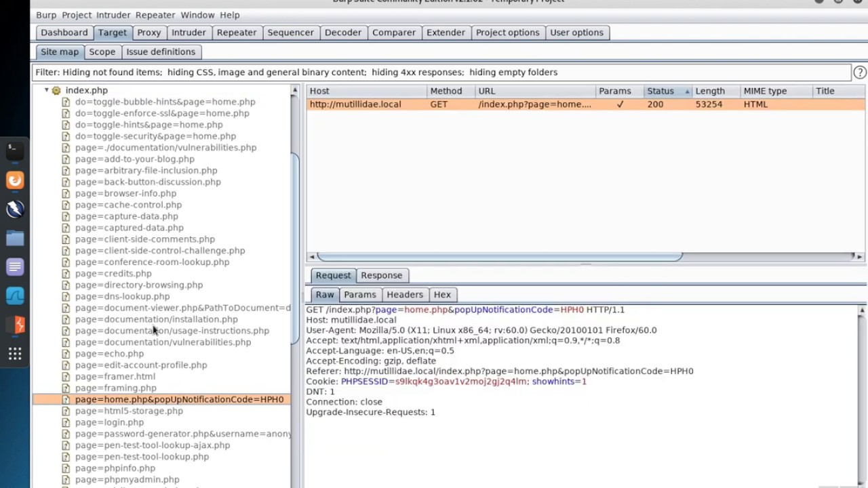This screenshot has width=868, height=488.
Task: Switch to the Headers view tab
Action: click(x=405, y=295)
